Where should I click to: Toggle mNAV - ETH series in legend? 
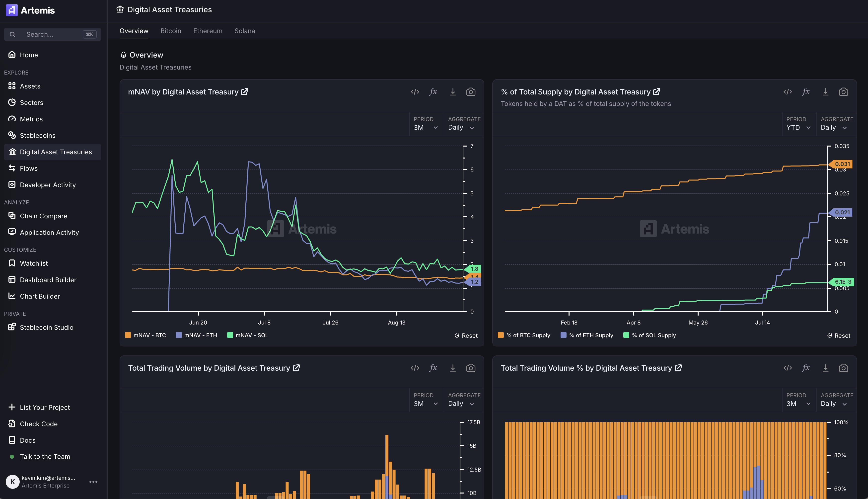coord(197,335)
